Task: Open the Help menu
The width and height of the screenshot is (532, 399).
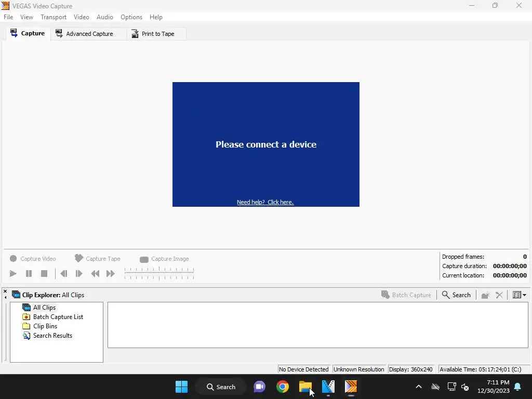Action: point(156,17)
